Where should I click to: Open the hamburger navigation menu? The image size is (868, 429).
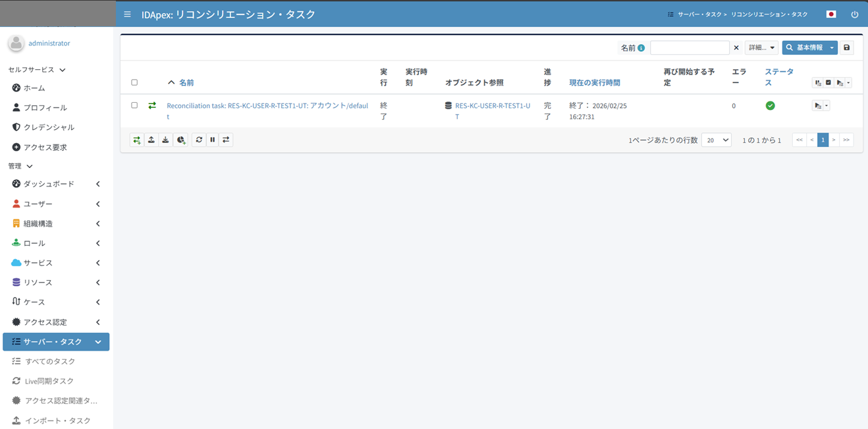pos(127,14)
